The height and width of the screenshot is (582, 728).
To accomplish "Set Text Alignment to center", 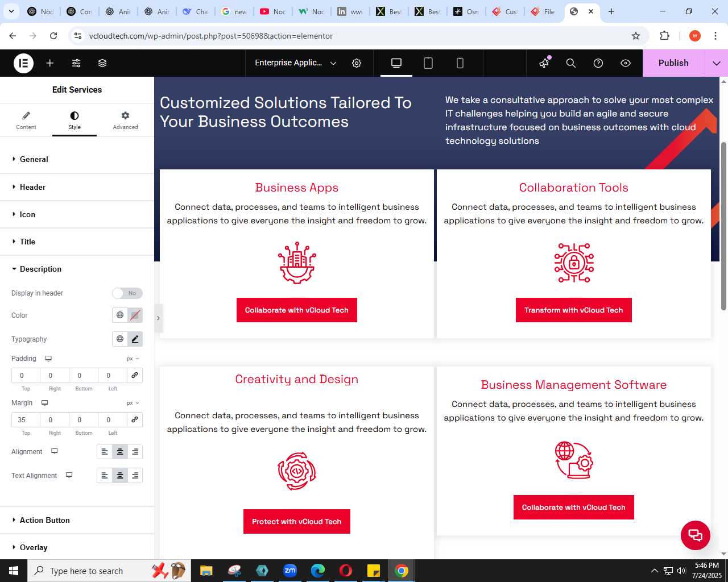I will tap(120, 476).
